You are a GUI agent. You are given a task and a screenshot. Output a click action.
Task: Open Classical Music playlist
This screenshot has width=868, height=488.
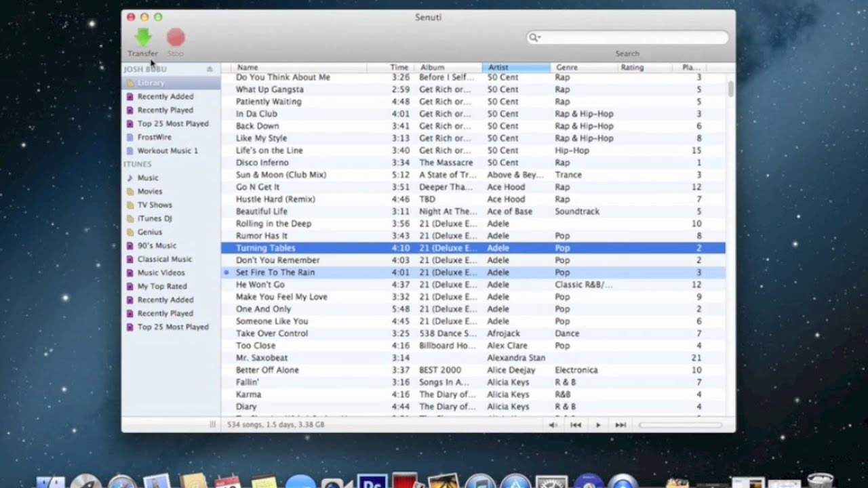(165, 259)
